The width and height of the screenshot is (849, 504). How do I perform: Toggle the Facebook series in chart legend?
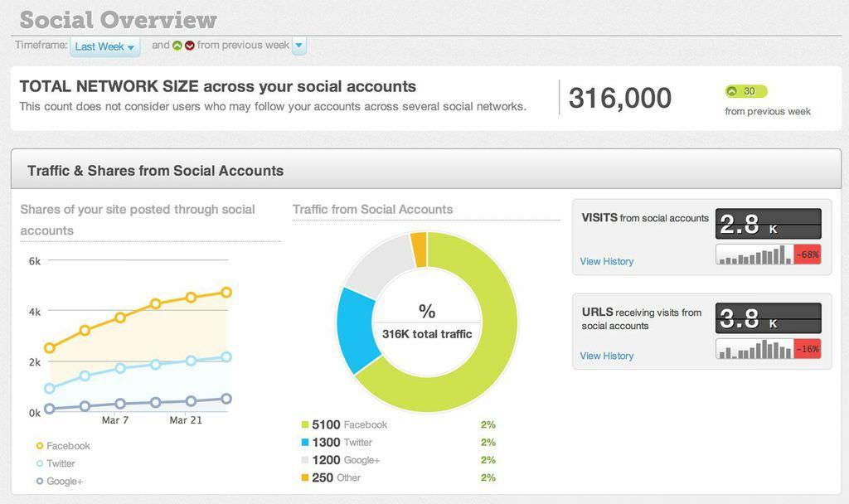63,446
